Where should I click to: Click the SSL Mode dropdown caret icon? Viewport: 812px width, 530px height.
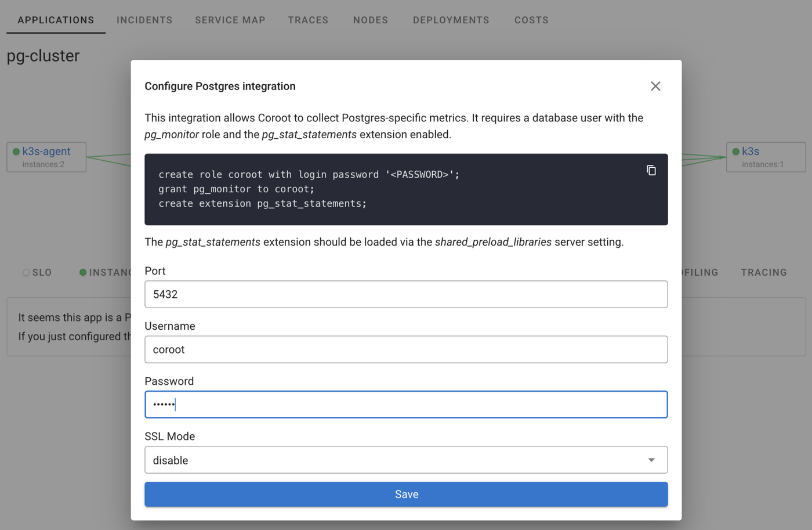pos(650,459)
